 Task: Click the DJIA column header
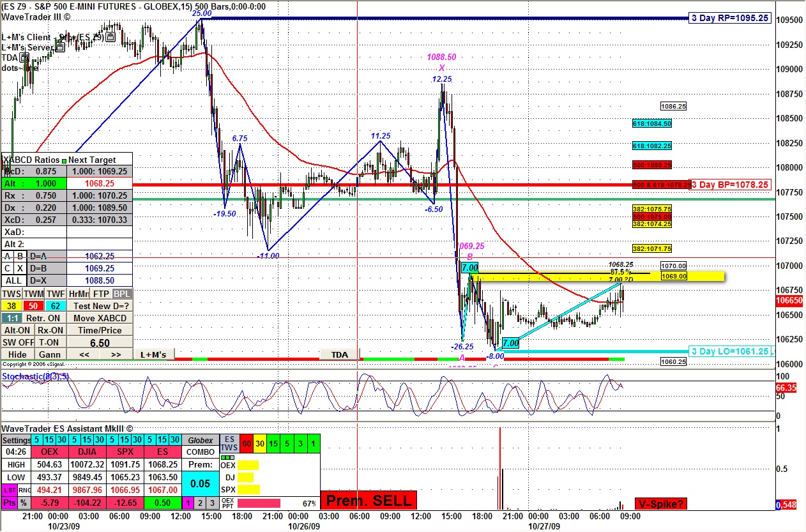tap(87, 452)
